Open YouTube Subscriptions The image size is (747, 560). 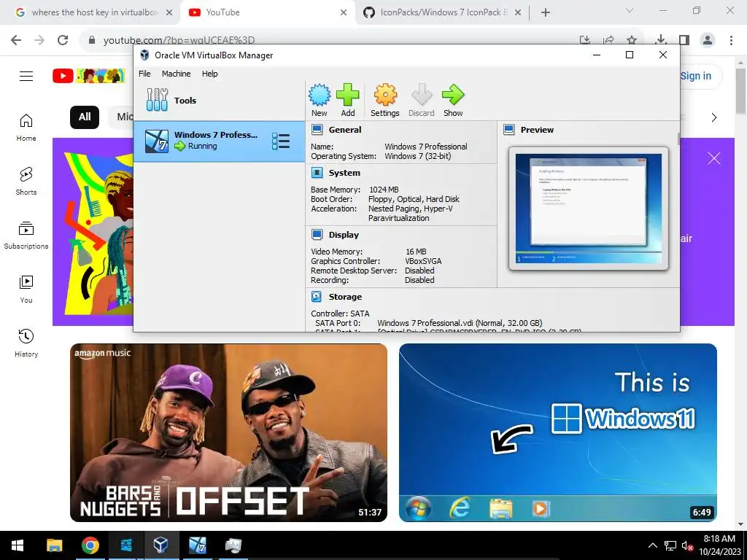click(26, 236)
